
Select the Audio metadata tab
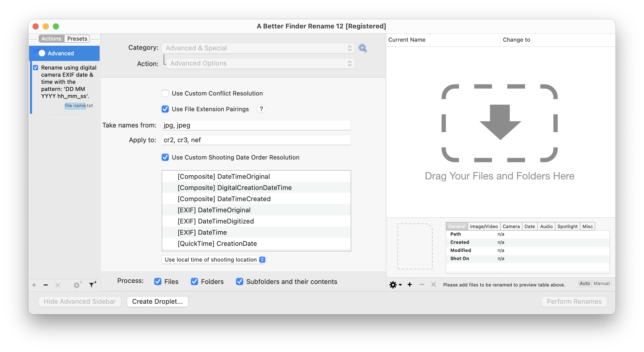(x=546, y=226)
